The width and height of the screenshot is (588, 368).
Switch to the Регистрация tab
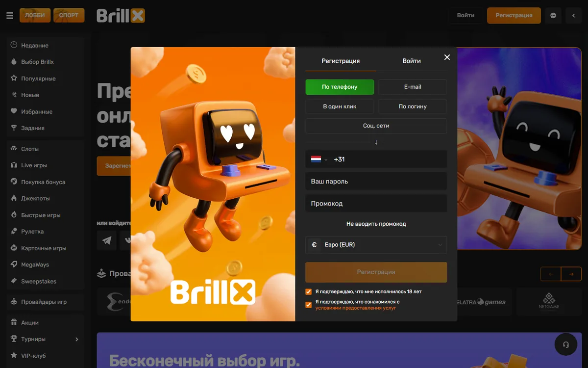(x=341, y=61)
